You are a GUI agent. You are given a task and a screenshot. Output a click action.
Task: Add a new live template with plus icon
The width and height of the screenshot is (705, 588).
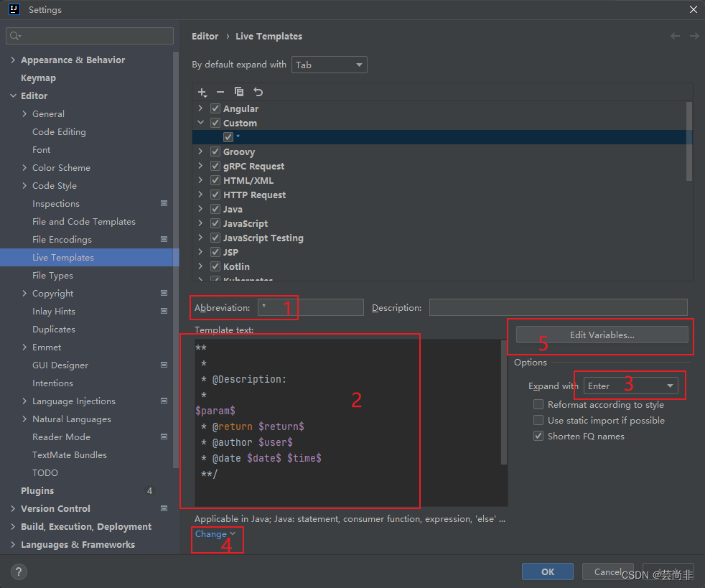tap(202, 92)
